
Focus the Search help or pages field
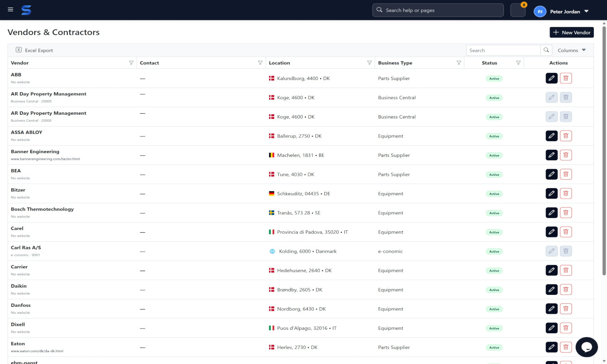[x=438, y=10]
